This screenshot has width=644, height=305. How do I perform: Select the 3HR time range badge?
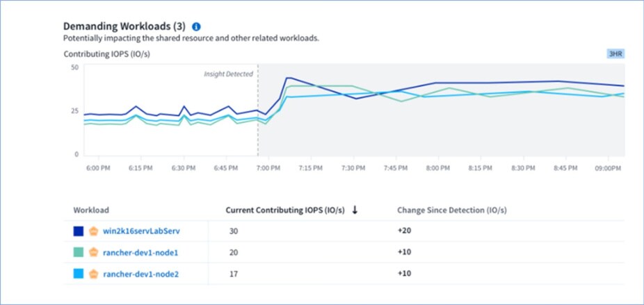(x=615, y=53)
